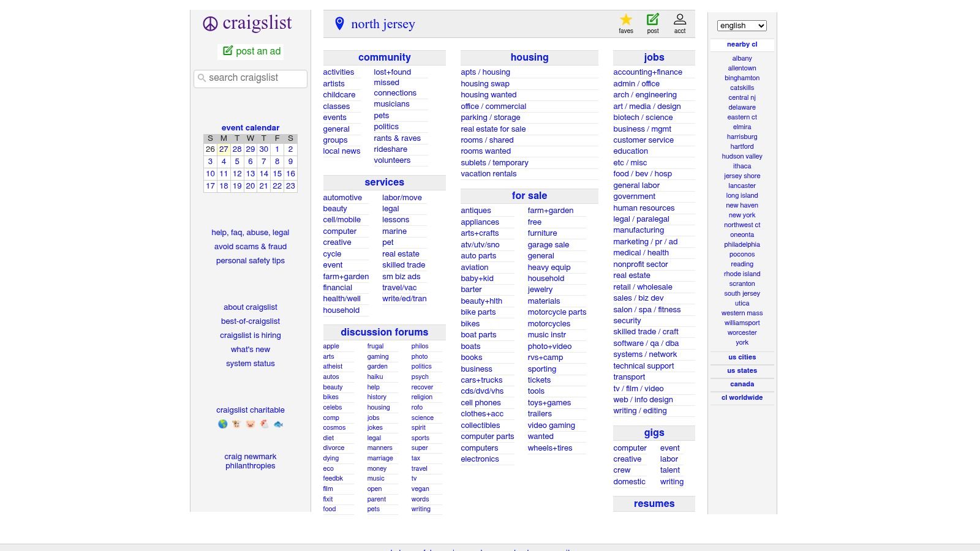The image size is (980, 551).
Task: Expand the cl worldwide list
Action: click(x=742, y=397)
